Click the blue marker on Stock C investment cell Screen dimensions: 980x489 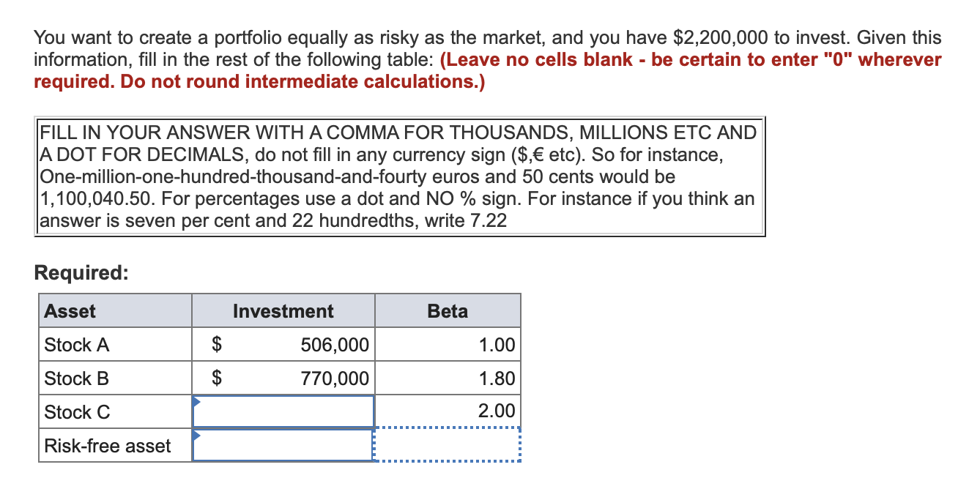pos(196,399)
